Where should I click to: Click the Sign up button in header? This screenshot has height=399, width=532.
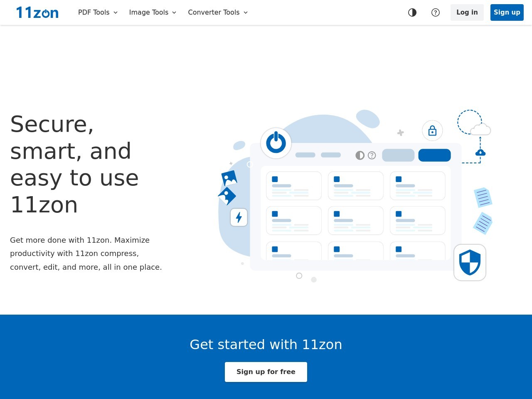click(507, 12)
